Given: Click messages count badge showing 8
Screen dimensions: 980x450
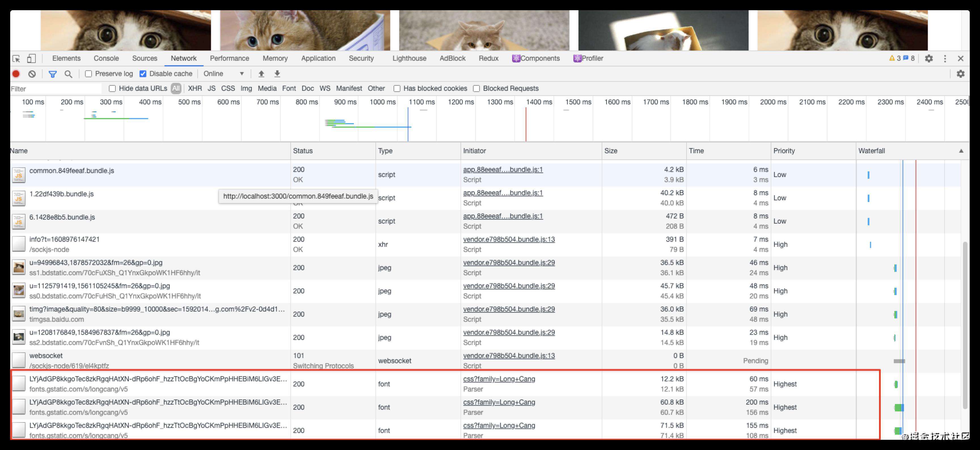Looking at the screenshot, I should point(909,58).
